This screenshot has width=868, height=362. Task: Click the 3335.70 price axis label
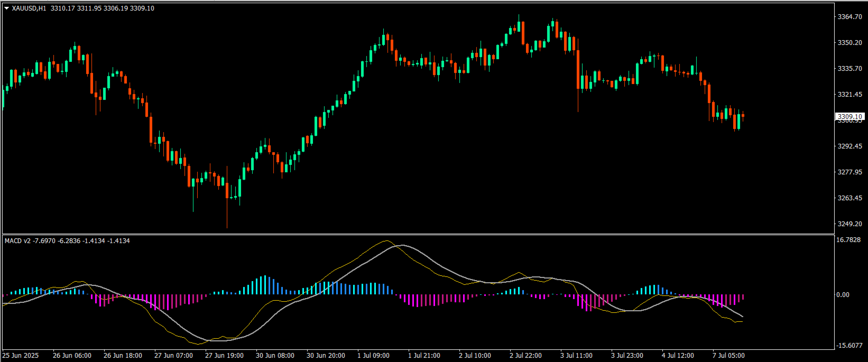coord(849,69)
